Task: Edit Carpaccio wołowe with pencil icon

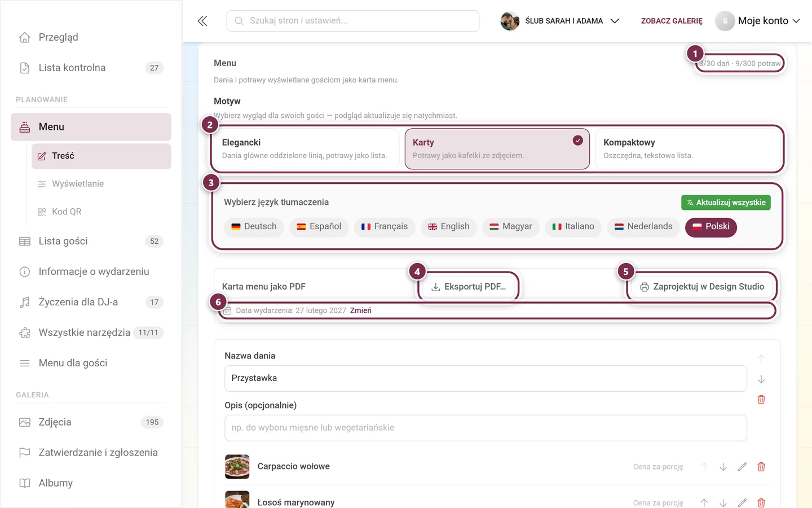Action: pyautogui.click(x=742, y=467)
